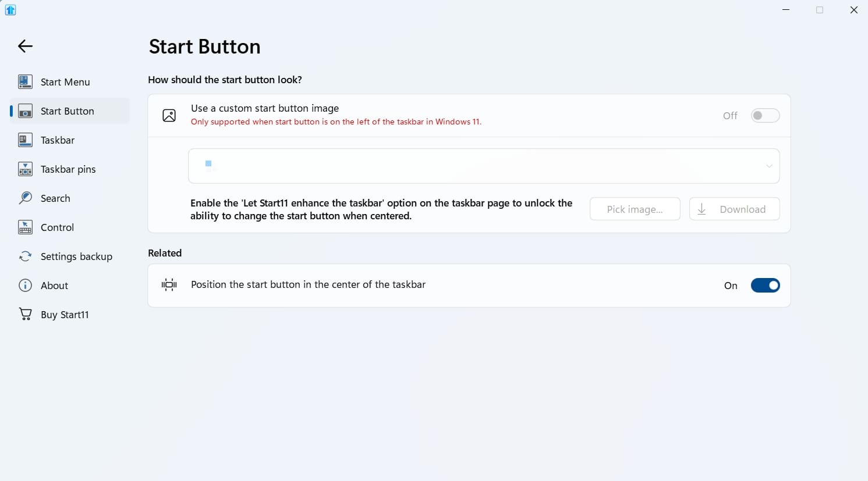Maximize the Start11 window

820,10
